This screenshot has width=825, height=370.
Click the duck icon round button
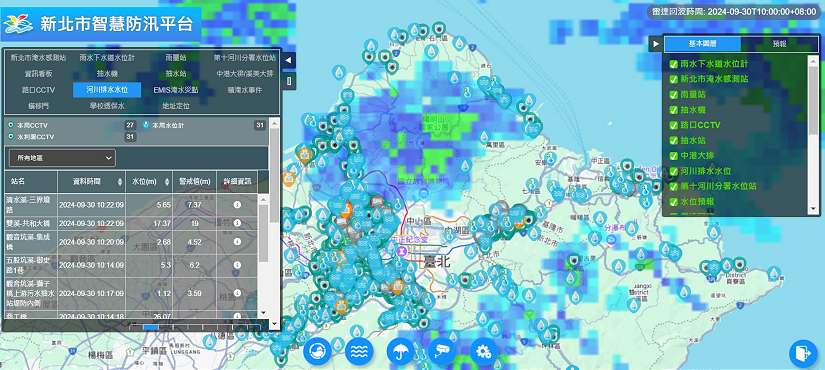pyautogui.click(x=317, y=352)
